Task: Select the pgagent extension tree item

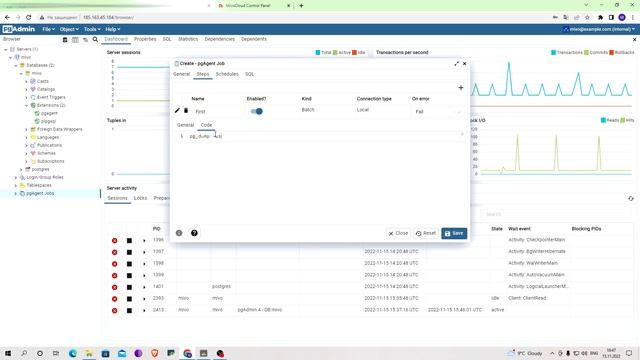Action: point(49,113)
